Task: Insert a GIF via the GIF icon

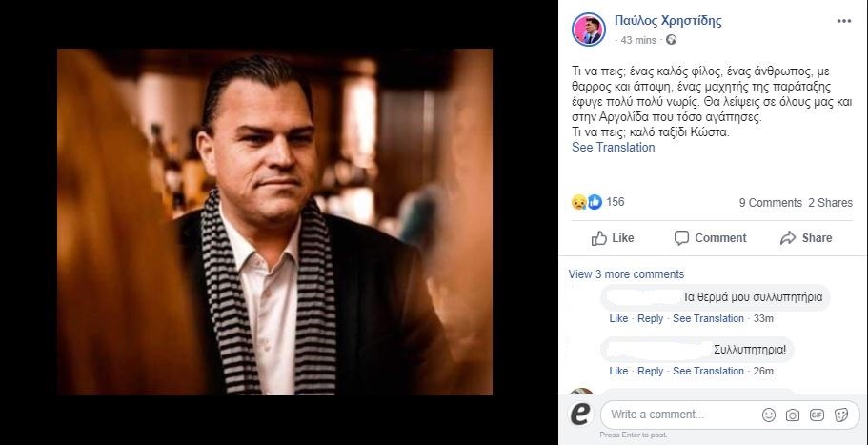Action: (x=817, y=415)
